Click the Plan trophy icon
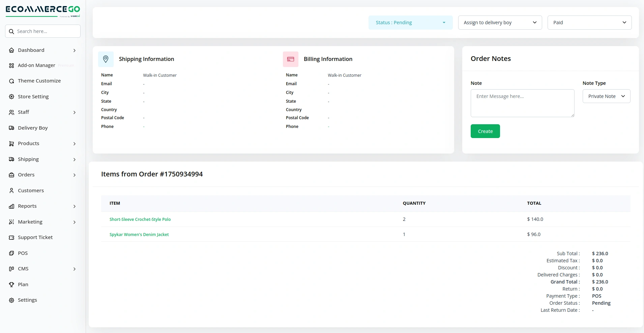The height and width of the screenshot is (333, 644). (11, 285)
